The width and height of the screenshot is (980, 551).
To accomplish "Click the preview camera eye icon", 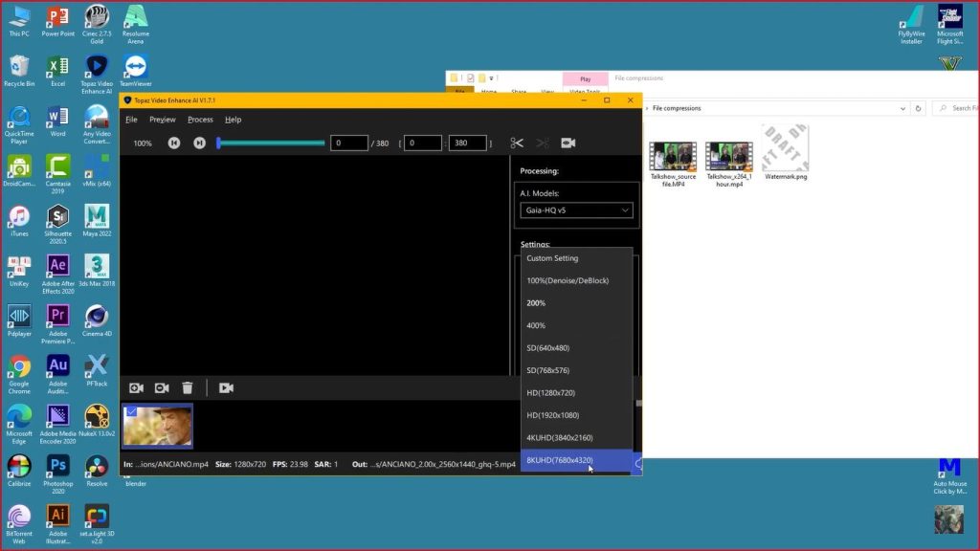I will tap(568, 143).
